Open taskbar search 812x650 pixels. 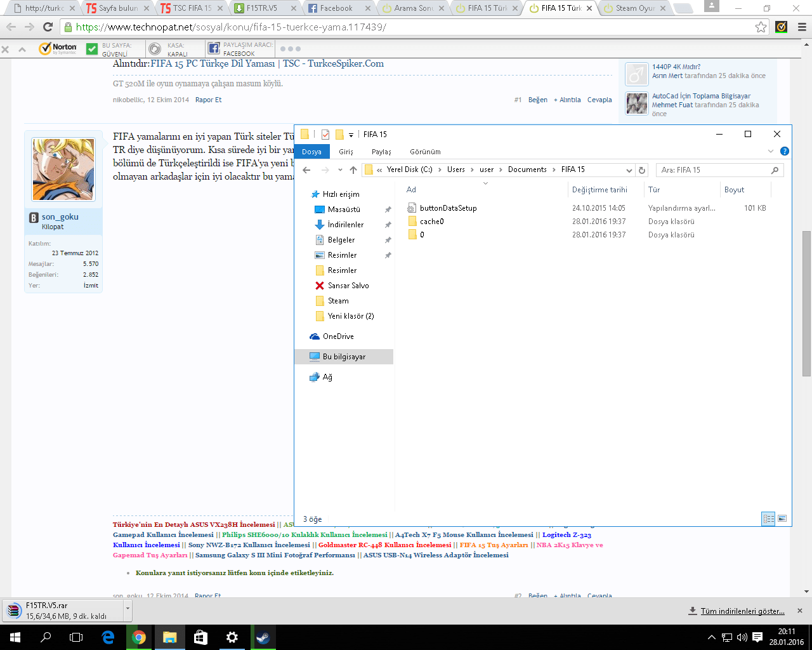point(46,637)
